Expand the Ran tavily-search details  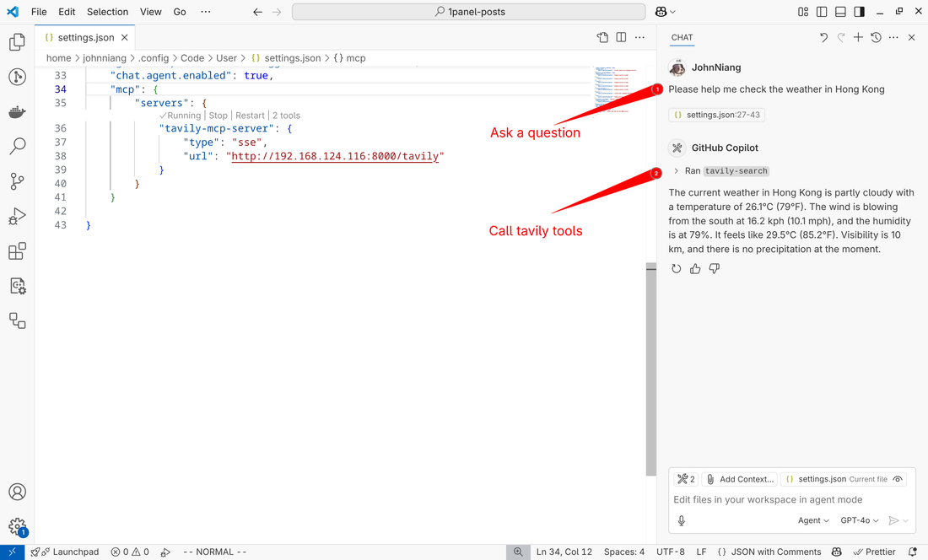tap(677, 171)
